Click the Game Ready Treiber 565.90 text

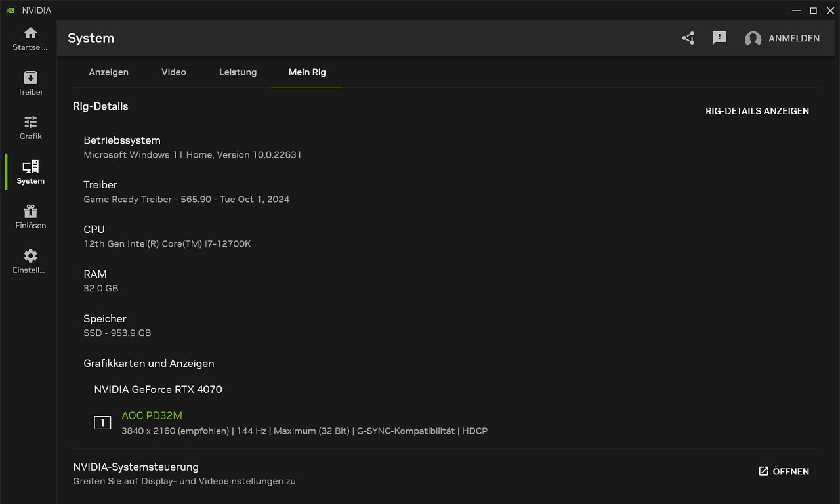pos(186,199)
